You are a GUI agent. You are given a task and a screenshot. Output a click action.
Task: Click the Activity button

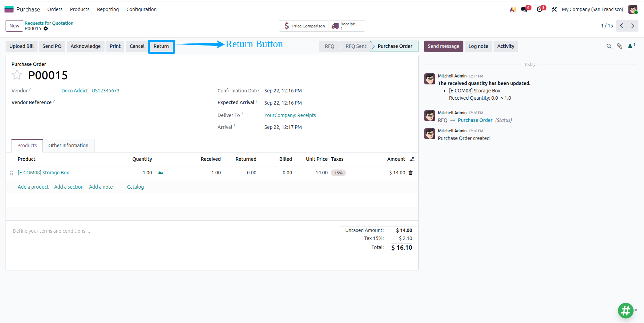506,46
